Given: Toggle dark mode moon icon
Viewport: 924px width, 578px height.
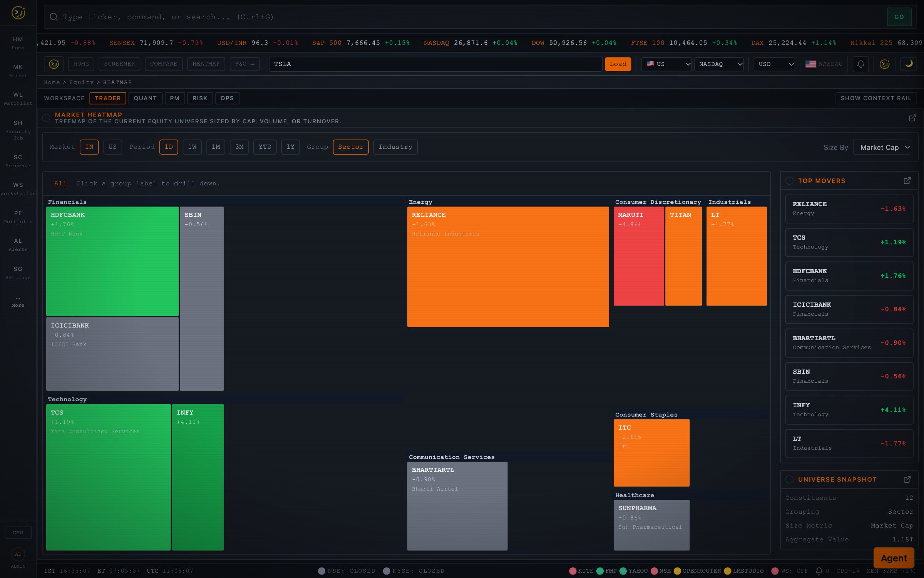Looking at the screenshot, I should click(x=909, y=64).
